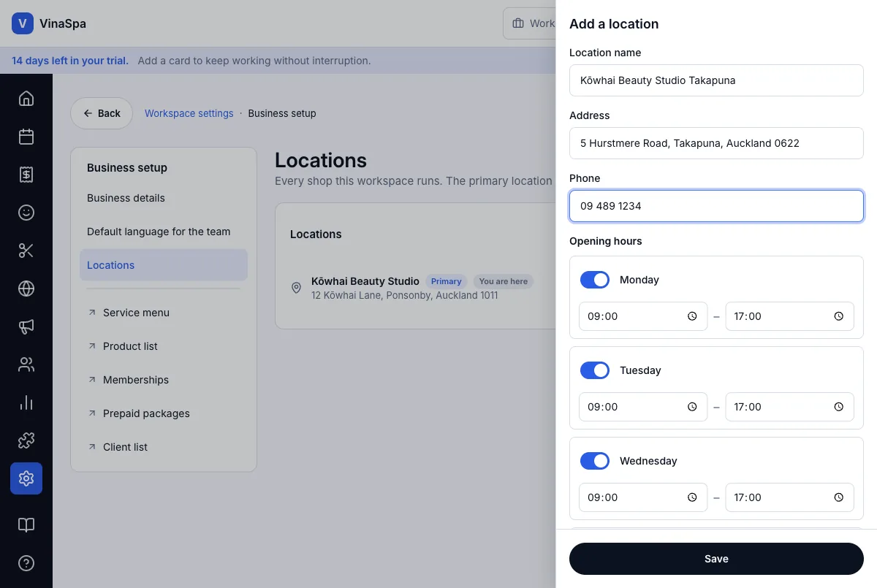Open the Marketing megaphone icon
The image size is (877, 588).
[26, 327]
